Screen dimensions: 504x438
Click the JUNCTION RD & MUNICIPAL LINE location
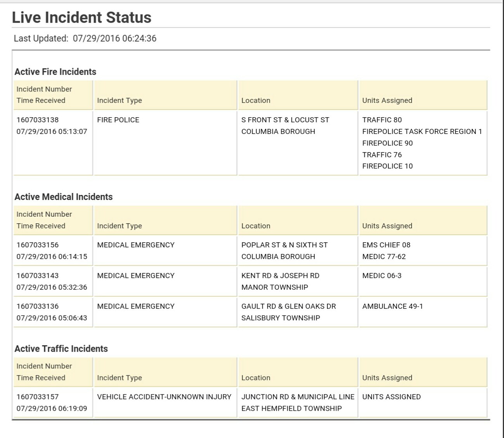[298, 397]
